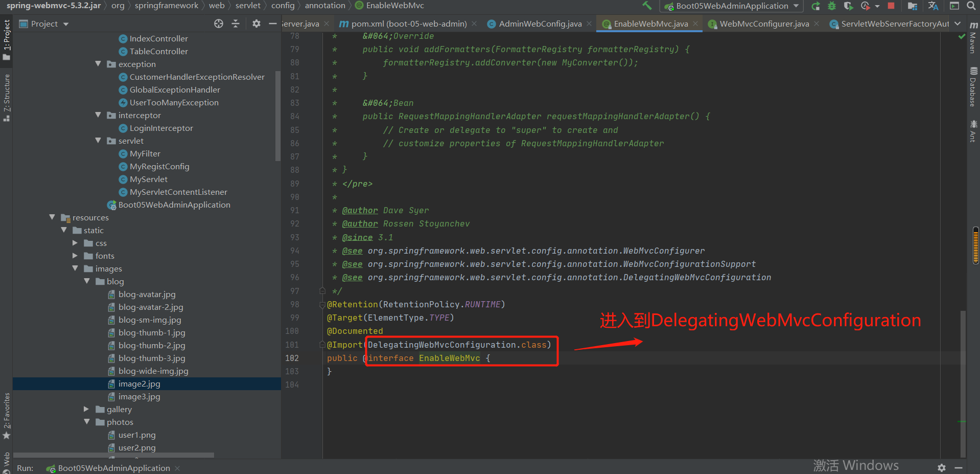The height and width of the screenshot is (474, 980).
Task: Open the 2: Favorites tool window
Action: [x=7, y=415]
